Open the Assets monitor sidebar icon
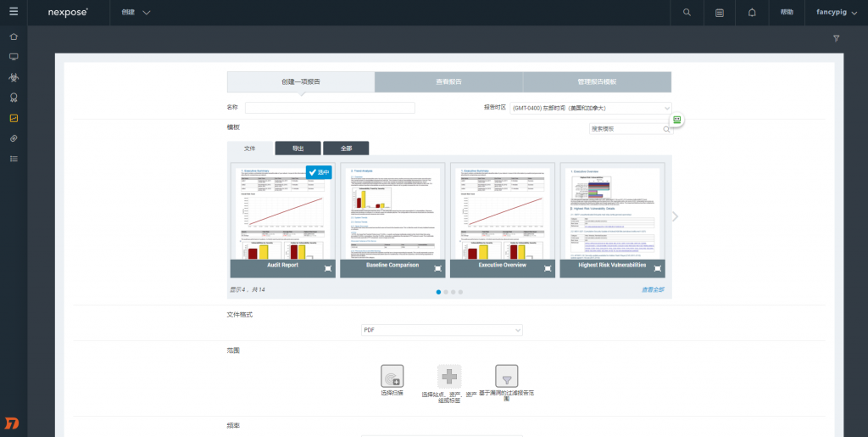Screen dimensions: 868x437 point(14,57)
